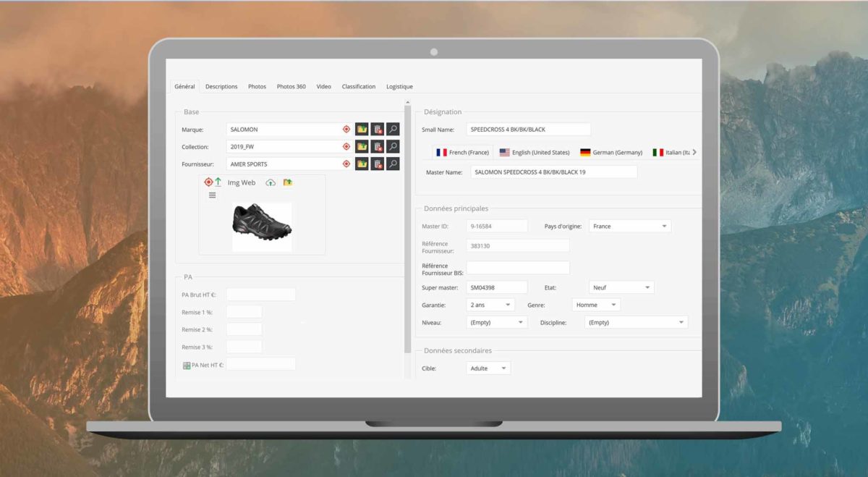The image size is (868, 477).
Task: Open the Photos 360 tab
Action: coord(291,86)
